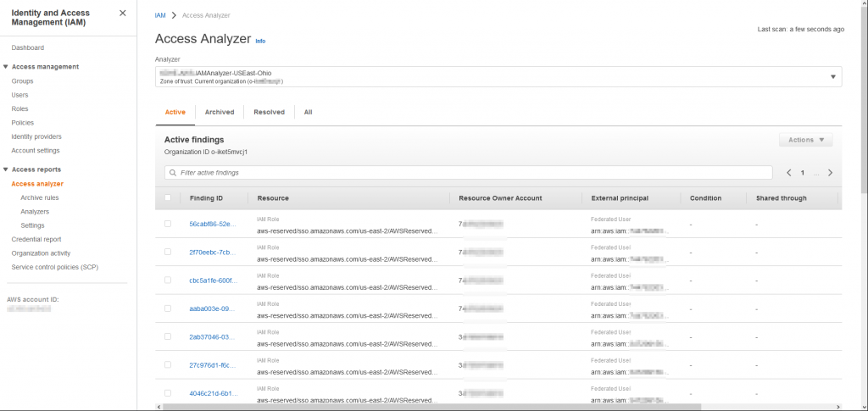Check the box for finding cbc5a1fe-600f
Viewport: 868px width, 411px height.
coord(168,280)
